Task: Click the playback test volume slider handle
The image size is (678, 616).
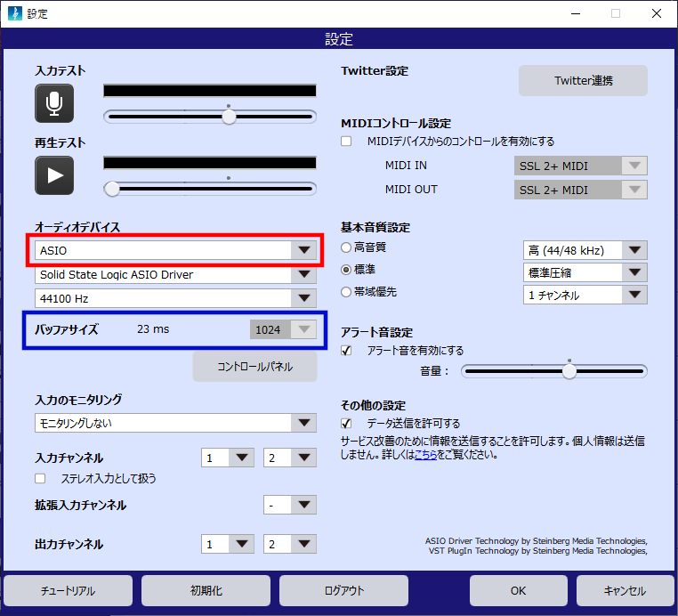Action: click(x=112, y=189)
